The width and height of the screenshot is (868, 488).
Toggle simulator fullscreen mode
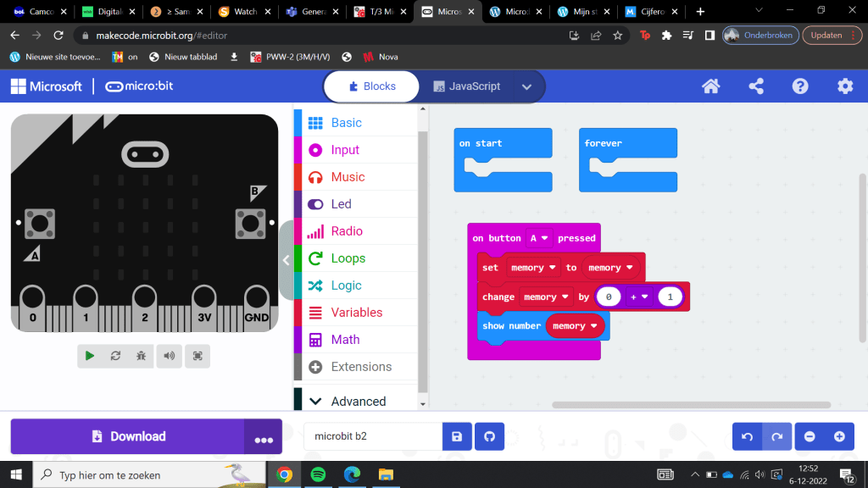(x=198, y=357)
